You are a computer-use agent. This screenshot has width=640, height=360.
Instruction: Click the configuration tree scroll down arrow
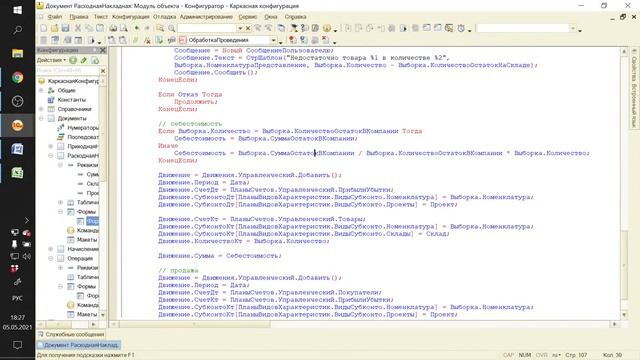pos(102,315)
